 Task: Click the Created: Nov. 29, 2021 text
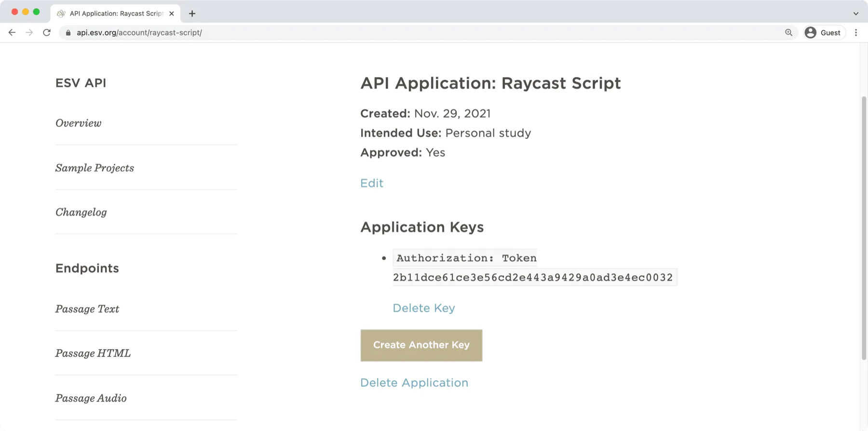pyautogui.click(x=425, y=113)
